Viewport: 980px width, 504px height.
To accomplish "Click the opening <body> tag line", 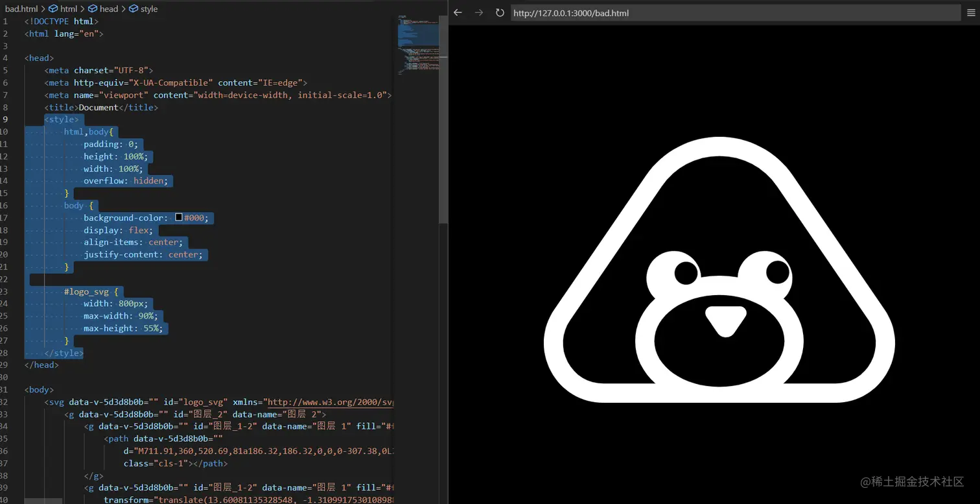I will coord(40,390).
